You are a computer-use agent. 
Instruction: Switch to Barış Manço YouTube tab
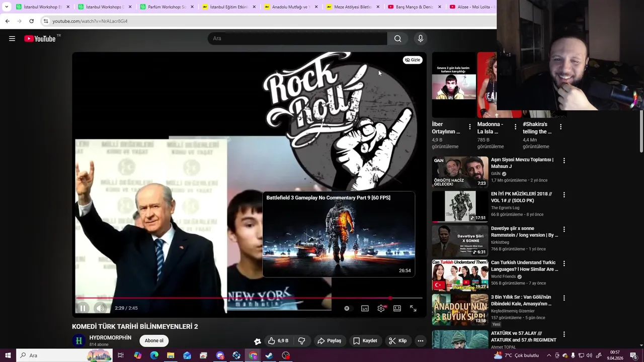pyautogui.click(x=415, y=7)
